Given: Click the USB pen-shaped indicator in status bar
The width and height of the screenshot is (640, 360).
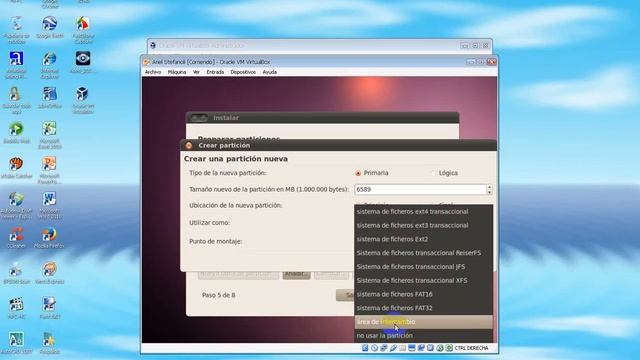Looking at the screenshot, I should [x=393, y=348].
